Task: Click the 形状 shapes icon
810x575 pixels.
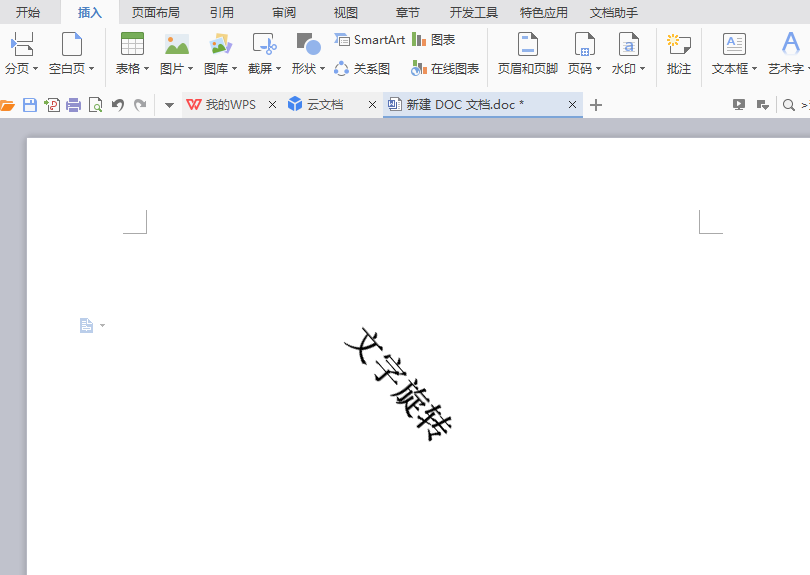Action: click(x=308, y=44)
